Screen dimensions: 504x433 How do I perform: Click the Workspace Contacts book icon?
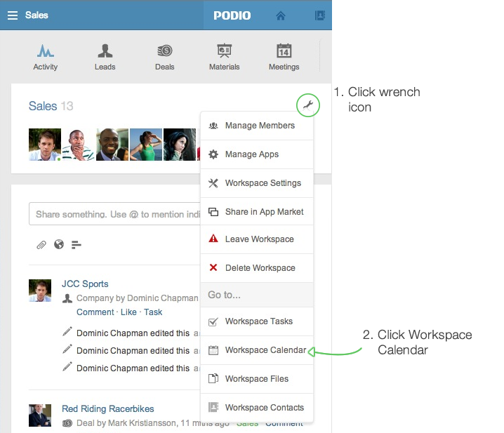click(213, 407)
